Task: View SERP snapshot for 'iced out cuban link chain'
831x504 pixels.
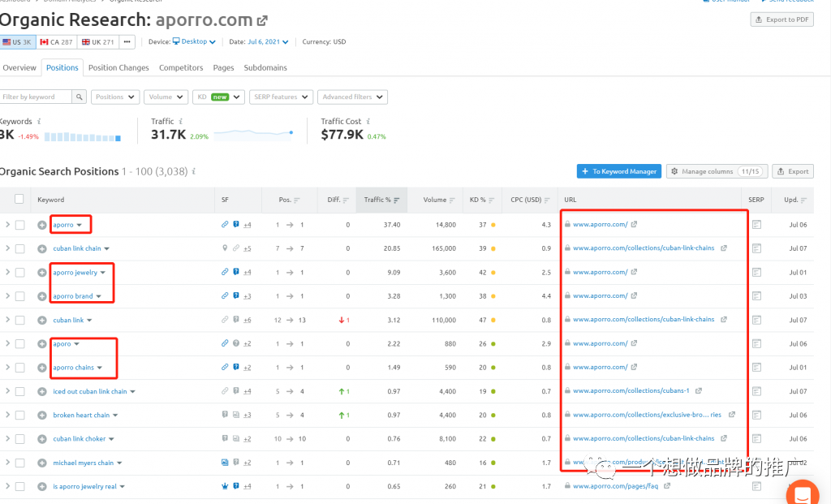Action: coord(756,392)
